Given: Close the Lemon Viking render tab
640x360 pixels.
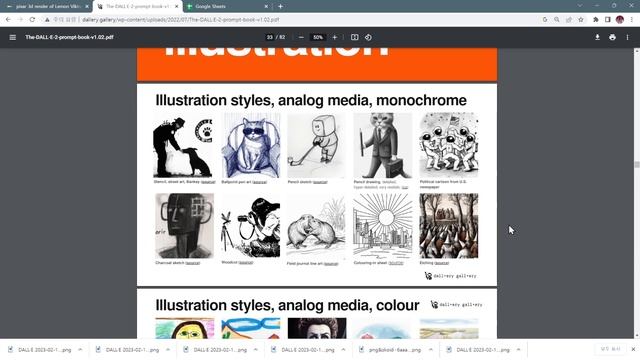Looking at the screenshot, I should pos(87,7).
